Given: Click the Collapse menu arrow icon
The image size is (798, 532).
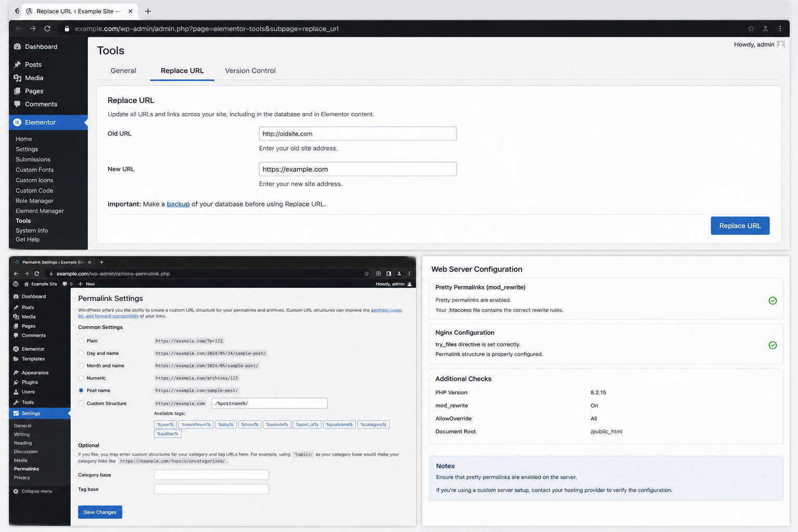Looking at the screenshot, I should pyautogui.click(x=16, y=491).
